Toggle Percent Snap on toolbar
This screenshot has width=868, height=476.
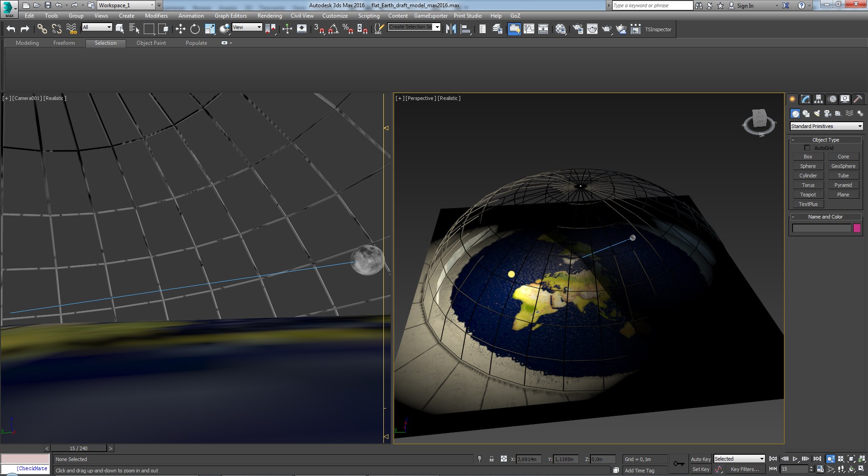click(x=348, y=29)
